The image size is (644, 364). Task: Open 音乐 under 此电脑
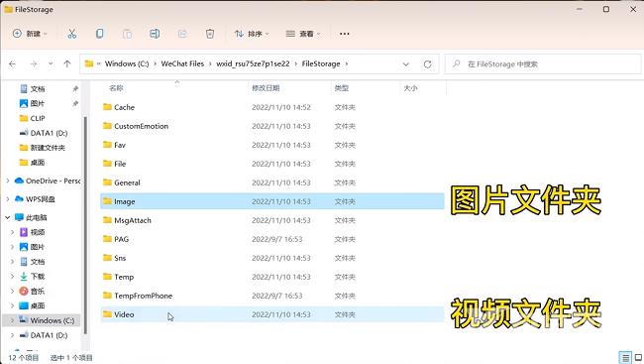tap(37, 292)
